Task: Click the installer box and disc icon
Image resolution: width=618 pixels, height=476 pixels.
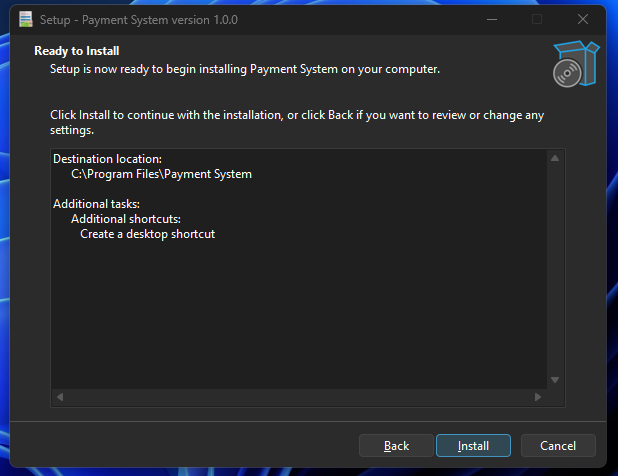Action: pyautogui.click(x=575, y=64)
